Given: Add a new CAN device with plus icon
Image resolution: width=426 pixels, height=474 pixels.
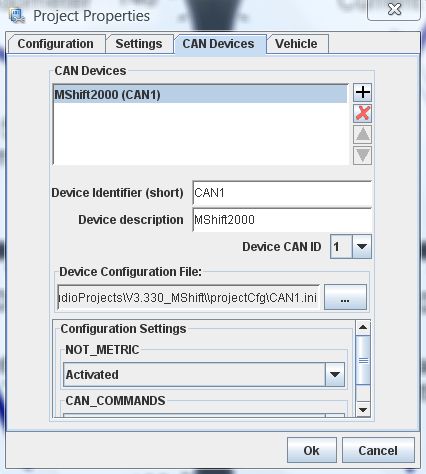Looking at the screenshot, I should coord(362,92).
